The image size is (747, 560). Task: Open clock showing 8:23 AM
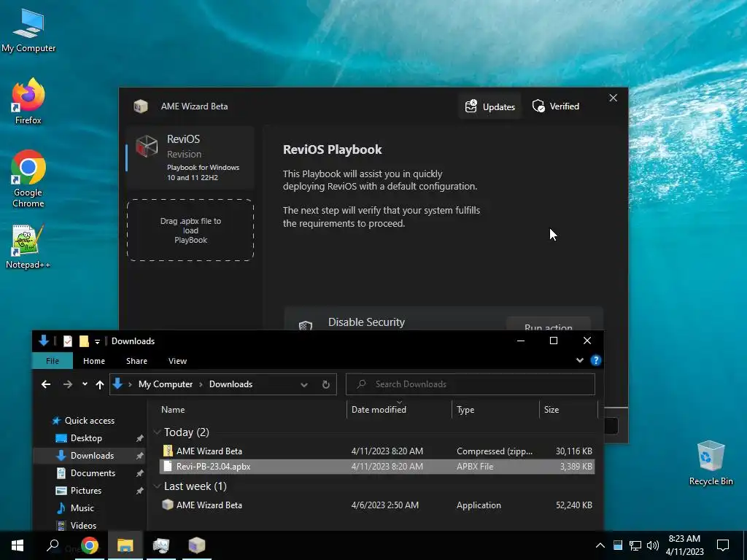(684, 545)
